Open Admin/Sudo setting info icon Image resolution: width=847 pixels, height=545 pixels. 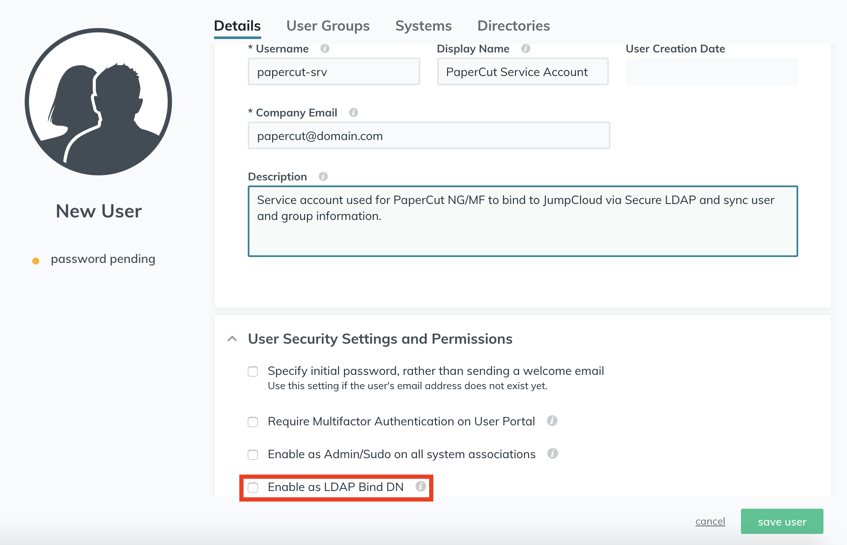tap(552, 454)
